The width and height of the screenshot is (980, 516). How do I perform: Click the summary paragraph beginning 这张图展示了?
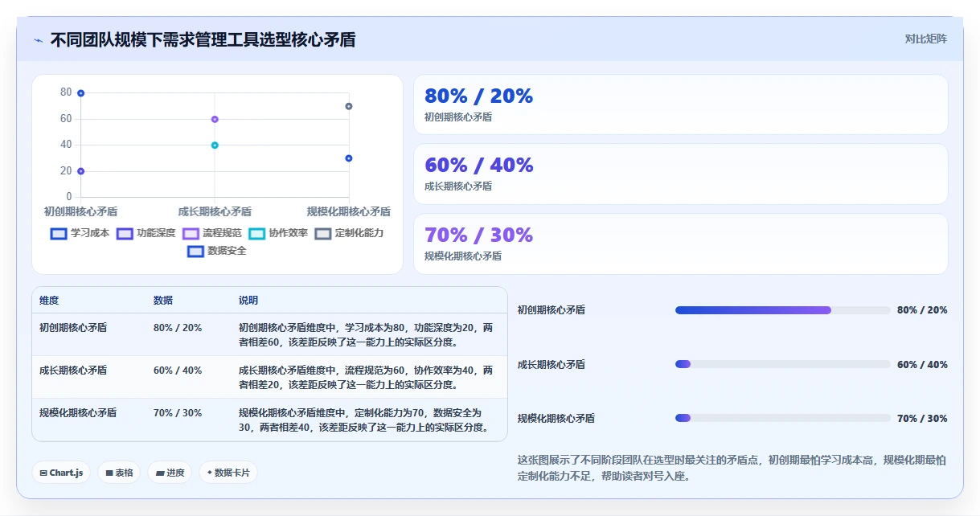point(732,468)
